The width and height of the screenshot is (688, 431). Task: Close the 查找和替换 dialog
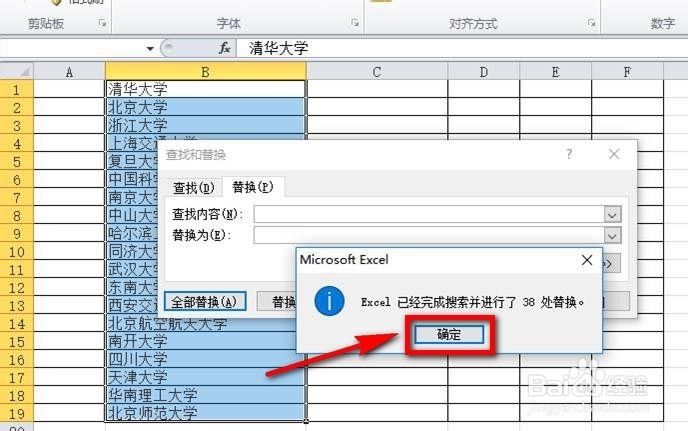pyautogui.click(x=614, y=154)
